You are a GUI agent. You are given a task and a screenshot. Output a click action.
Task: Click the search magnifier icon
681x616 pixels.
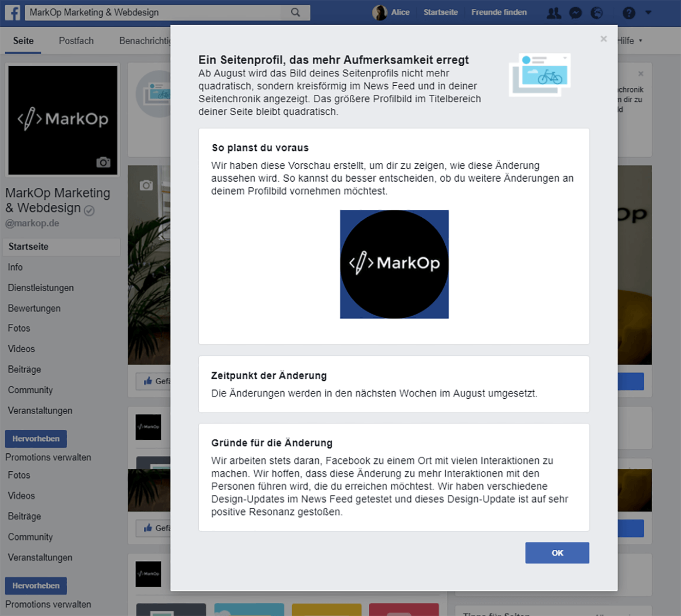pos(295,12)
